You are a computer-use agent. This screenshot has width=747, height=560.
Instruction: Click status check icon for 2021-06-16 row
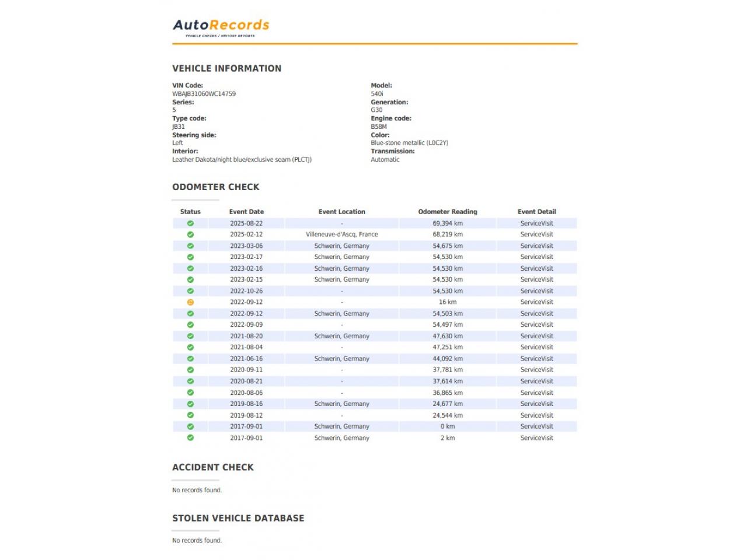pyautogui.click(x=190, y=359)
